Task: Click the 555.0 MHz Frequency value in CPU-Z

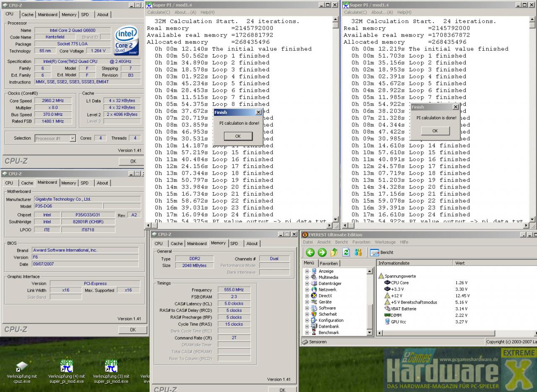Action: pos(234,290)
